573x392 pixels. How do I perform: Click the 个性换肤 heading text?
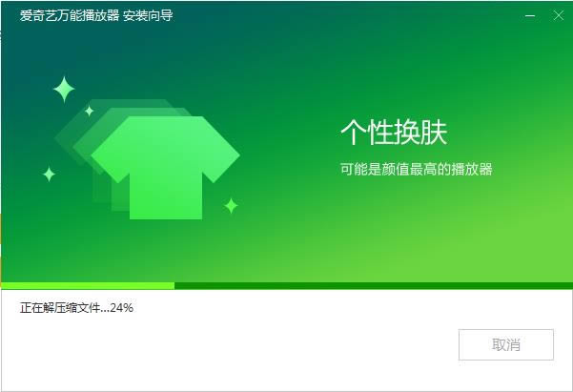click(x=394, y=132)
